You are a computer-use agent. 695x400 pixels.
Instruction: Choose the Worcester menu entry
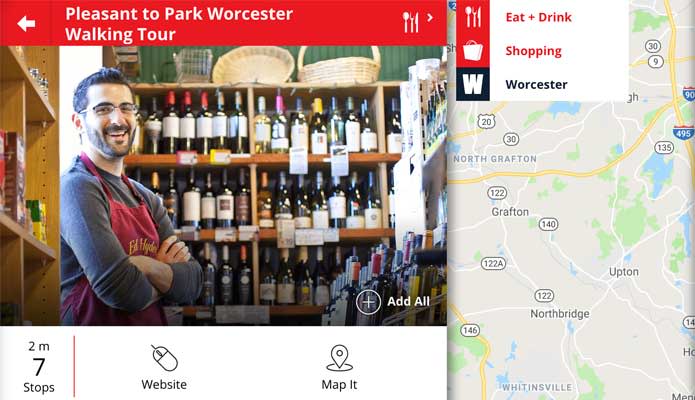pyautogui.click(x=536, y=84)
